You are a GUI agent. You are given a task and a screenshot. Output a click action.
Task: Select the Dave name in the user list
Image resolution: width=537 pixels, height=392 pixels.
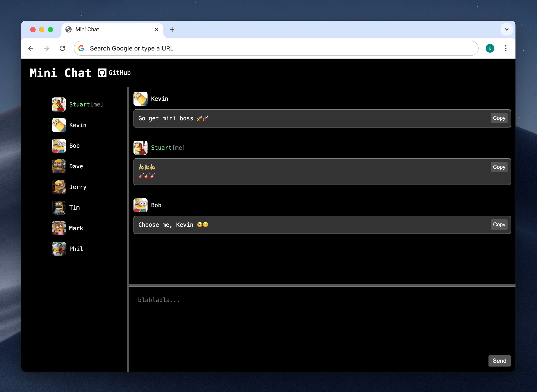coord(76,166)
